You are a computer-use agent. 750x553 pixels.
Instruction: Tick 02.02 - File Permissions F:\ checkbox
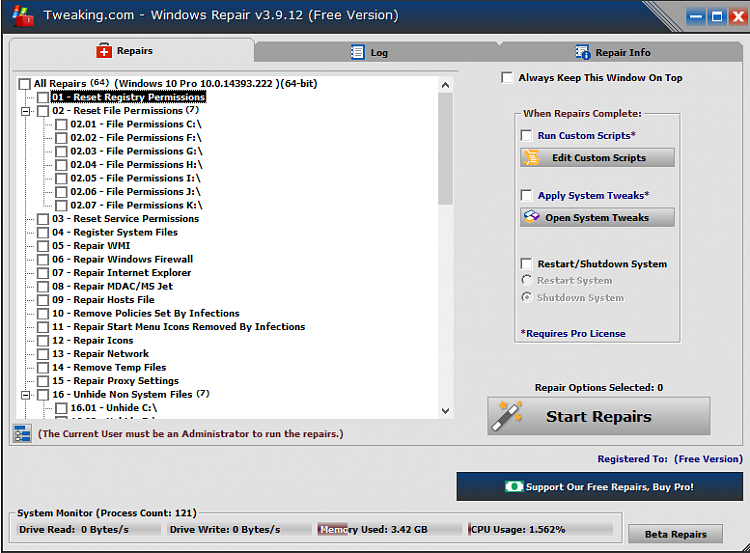click(x=61, y=138)
